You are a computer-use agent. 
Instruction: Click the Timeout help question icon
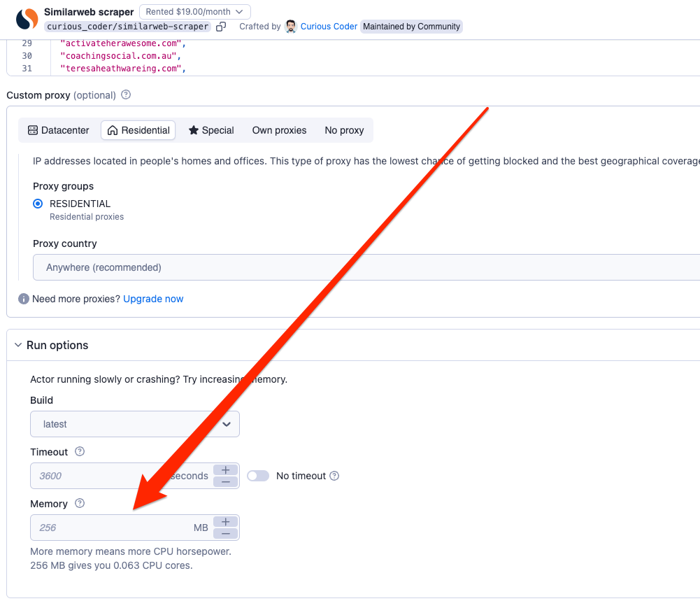[x=80, y=451]
